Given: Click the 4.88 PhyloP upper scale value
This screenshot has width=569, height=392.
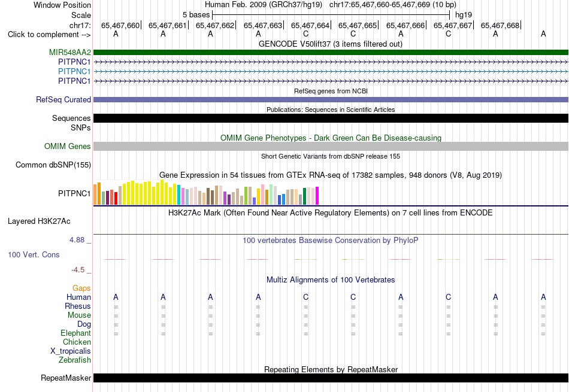Looking at the screenshot, I should click(x=77, y=240).
